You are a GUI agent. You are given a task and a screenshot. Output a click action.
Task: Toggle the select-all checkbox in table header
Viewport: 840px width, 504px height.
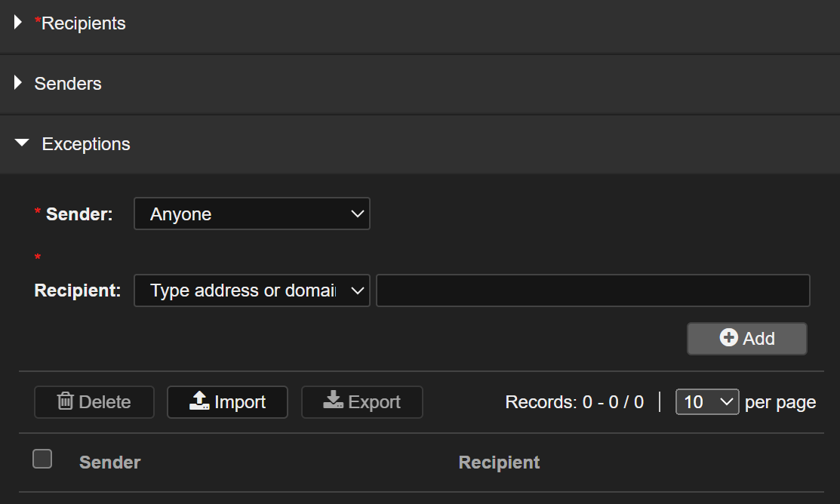[43, 459]
